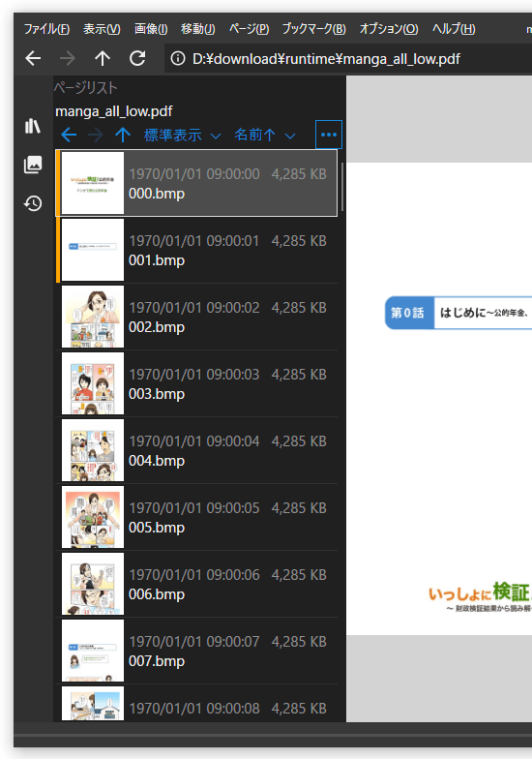
Task: Click the blue back arrow in the page list
Action: pyautogui.click(x=69, y=136)
